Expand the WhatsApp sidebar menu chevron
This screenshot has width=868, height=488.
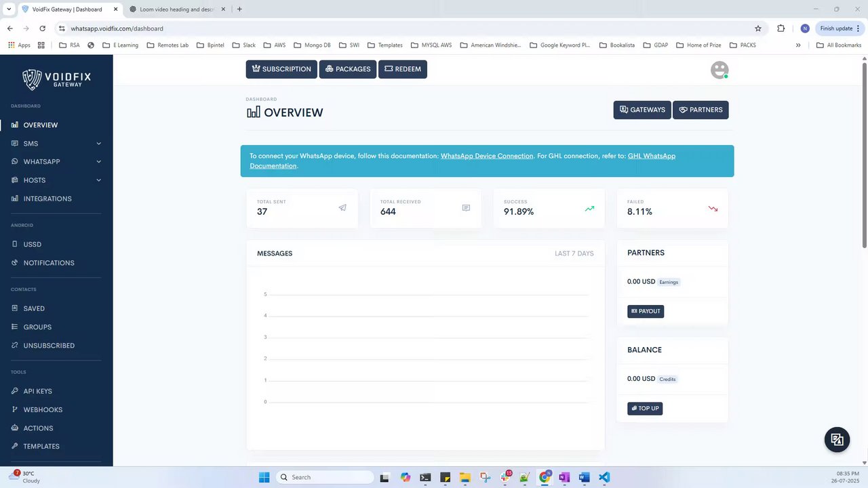point(98,162)
